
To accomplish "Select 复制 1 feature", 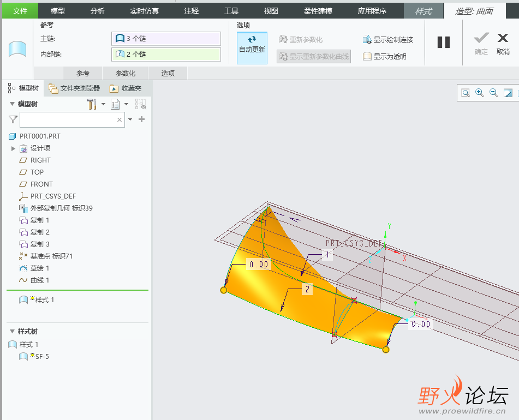I will [34, 220].
